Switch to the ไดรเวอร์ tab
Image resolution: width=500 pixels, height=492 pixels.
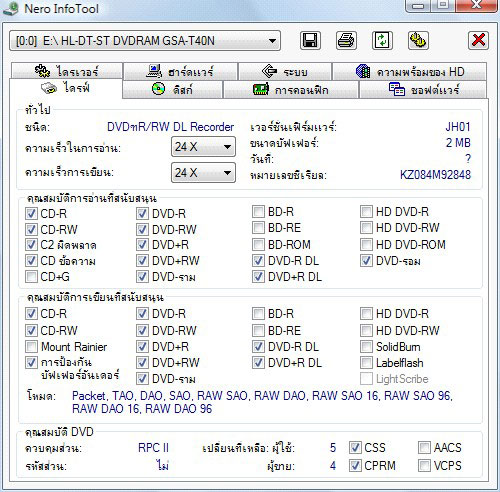tap(67, 71)
